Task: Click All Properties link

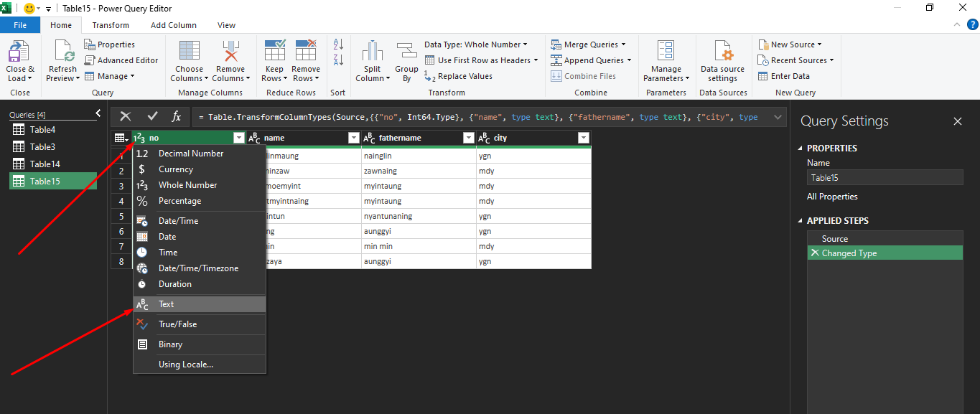Action: (832, 197)
